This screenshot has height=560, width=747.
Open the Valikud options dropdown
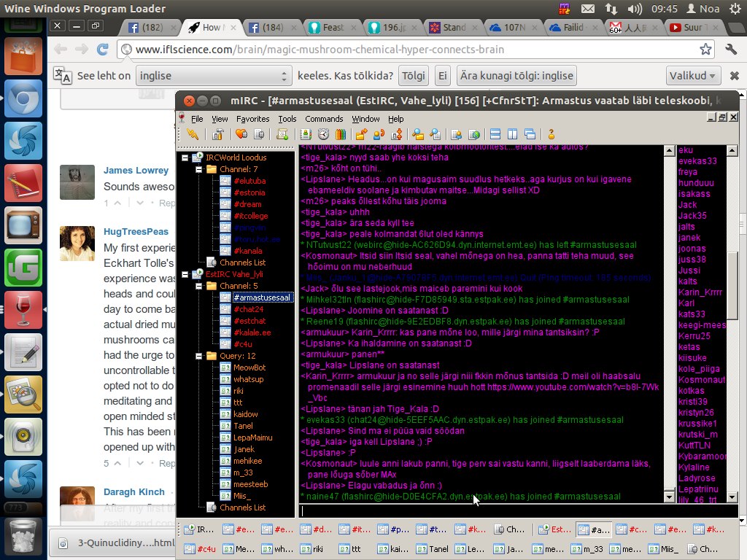point(692,76)
